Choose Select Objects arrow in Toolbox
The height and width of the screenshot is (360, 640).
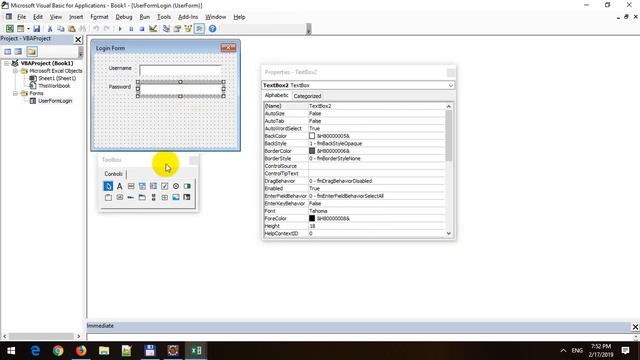click(108, 186)
